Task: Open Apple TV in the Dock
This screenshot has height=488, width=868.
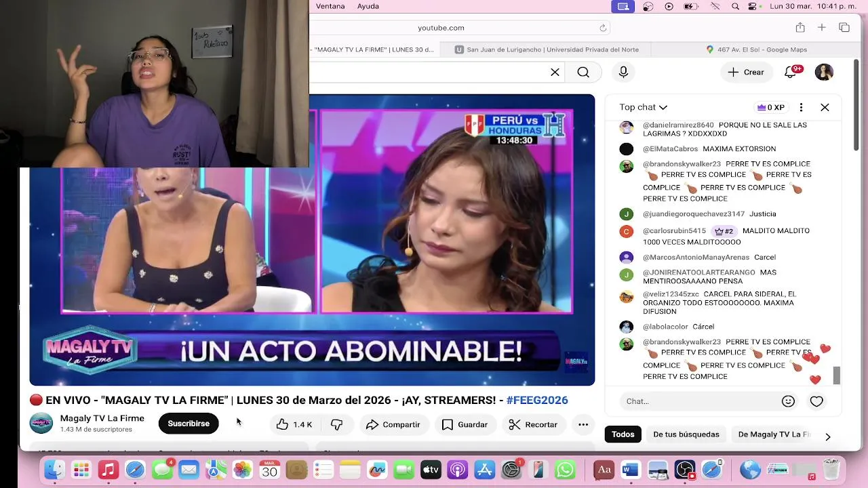Action: [x=431, y=470]
